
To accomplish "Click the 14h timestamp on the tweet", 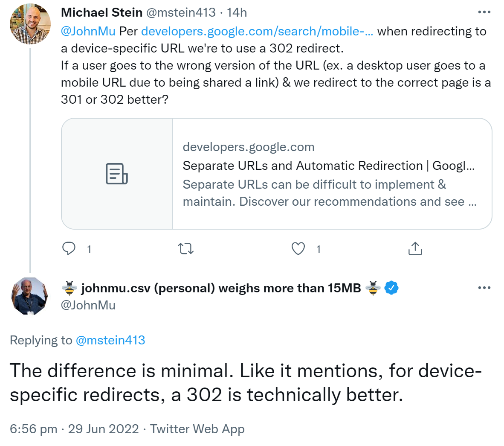I will pos(237,12).
